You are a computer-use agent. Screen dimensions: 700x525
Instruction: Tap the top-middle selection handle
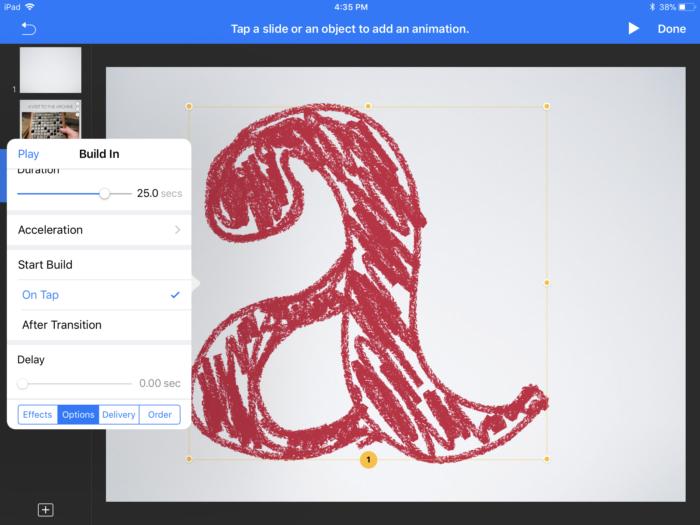(x=368, y=106)
